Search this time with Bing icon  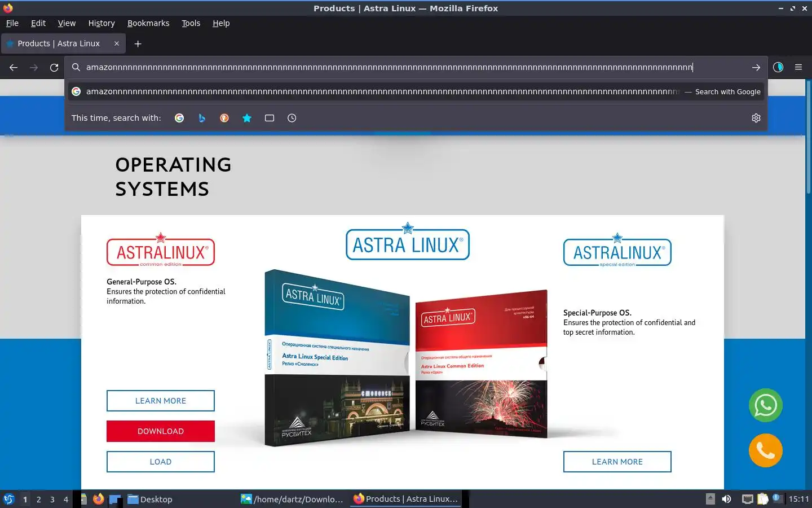(202, 118)
